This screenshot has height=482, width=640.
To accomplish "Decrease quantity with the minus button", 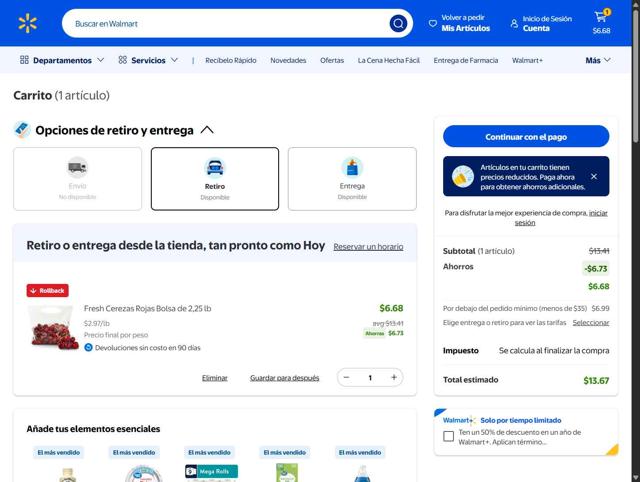I will [x=346, y=377].
